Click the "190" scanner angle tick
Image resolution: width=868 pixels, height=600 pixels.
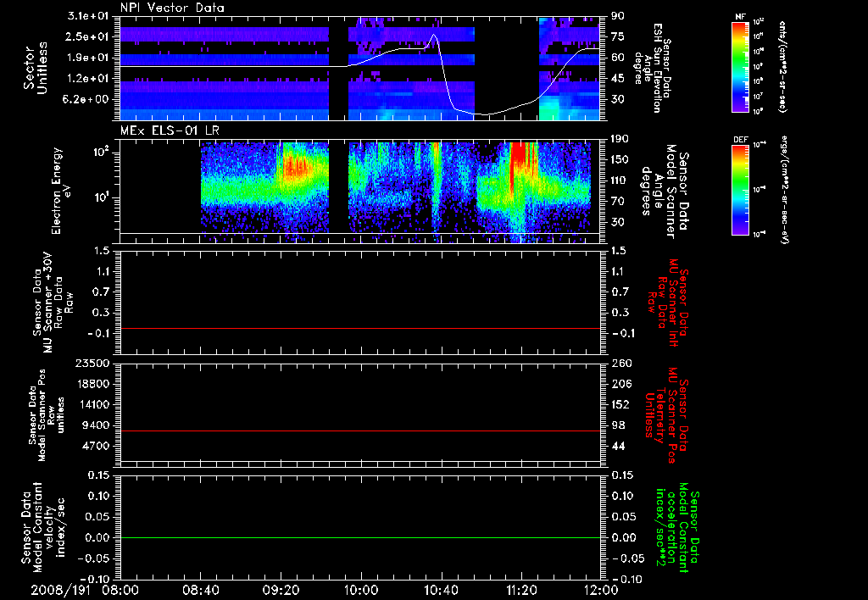coord(621,139)
